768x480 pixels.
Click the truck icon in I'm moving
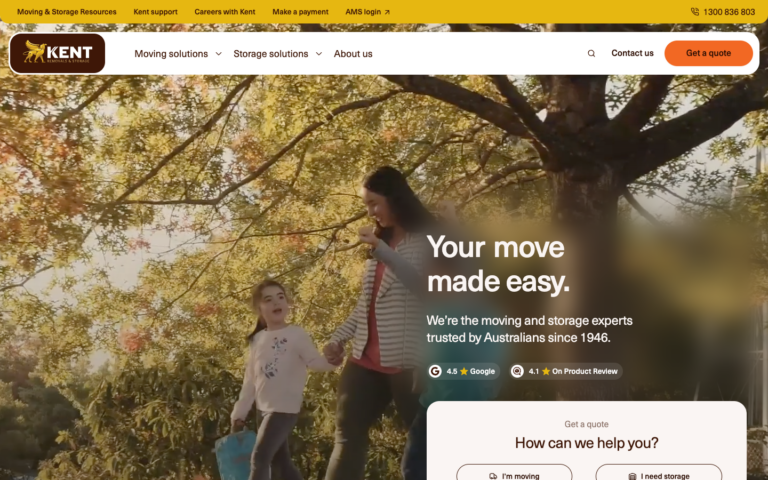[x=493, y=476]
